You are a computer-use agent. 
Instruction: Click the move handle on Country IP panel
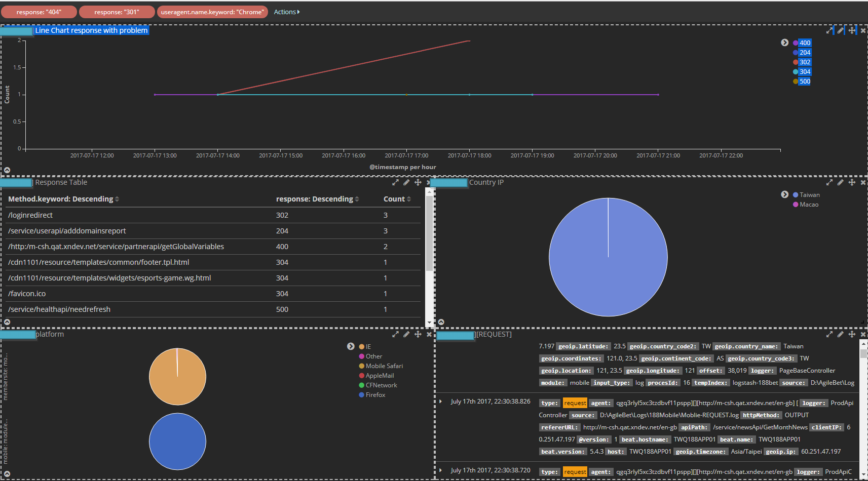pyautogui.click(x=852, y=182)
